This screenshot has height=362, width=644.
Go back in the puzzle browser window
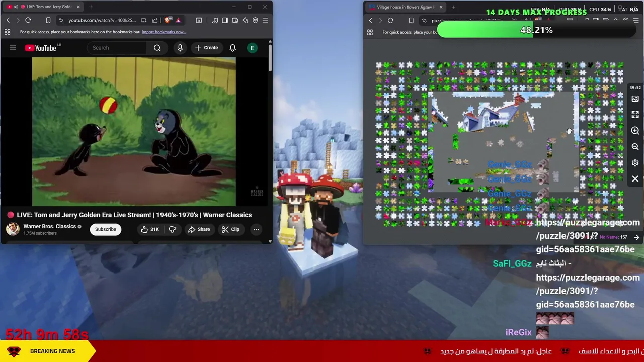[x=371, y=20]
